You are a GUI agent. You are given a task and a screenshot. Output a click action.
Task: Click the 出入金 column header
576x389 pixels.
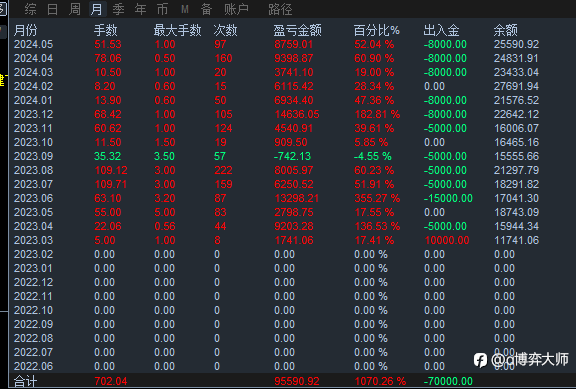click(441, 30)
